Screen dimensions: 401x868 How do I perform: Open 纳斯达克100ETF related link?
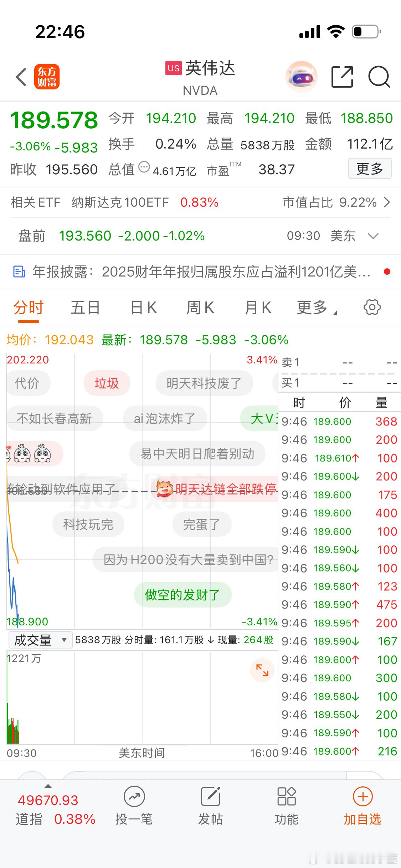click(x=120, y=202)
